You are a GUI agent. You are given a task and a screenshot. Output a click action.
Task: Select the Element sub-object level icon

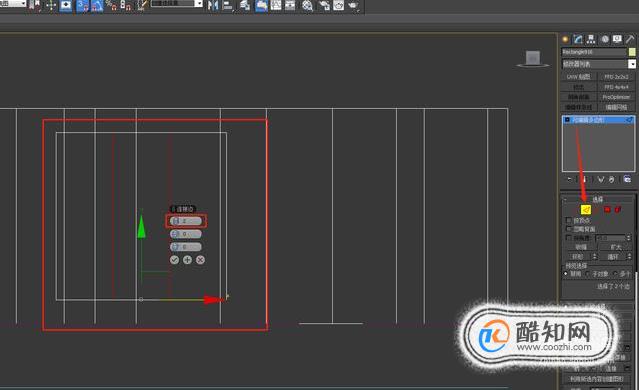pyautogui.click(x=618, y=210)
